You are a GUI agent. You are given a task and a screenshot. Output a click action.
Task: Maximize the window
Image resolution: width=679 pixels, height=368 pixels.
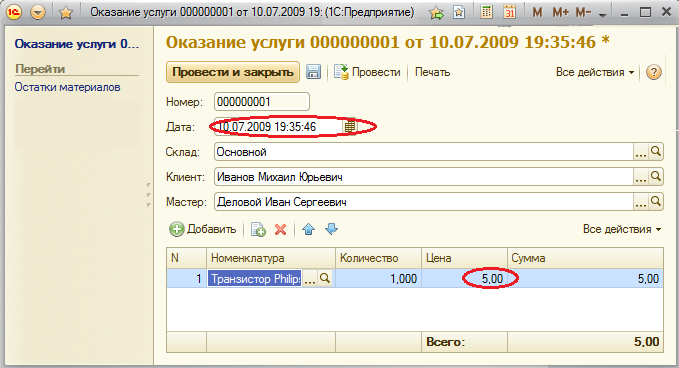click(x=646, y=13)
